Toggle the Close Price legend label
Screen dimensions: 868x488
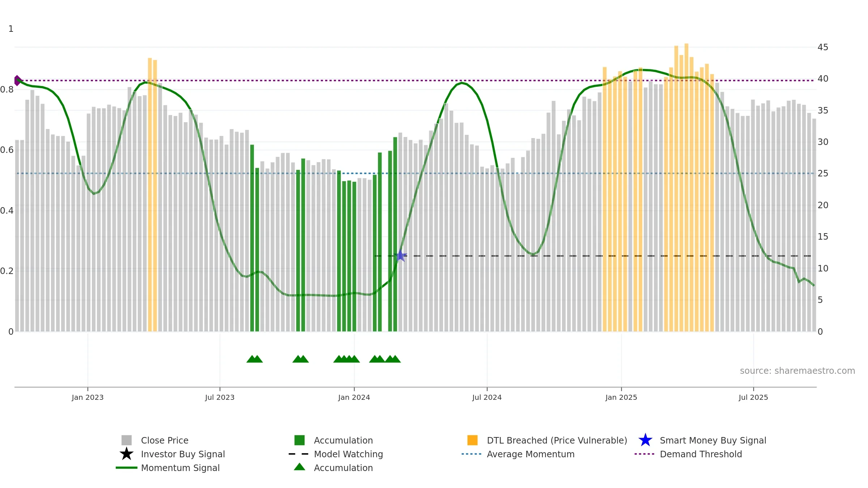(165, 441)
